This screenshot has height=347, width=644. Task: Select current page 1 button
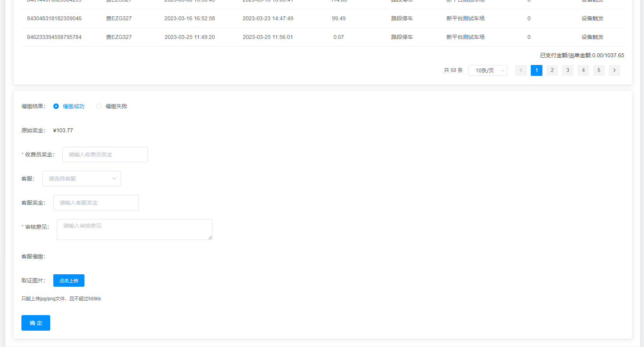tap(536, 70)
